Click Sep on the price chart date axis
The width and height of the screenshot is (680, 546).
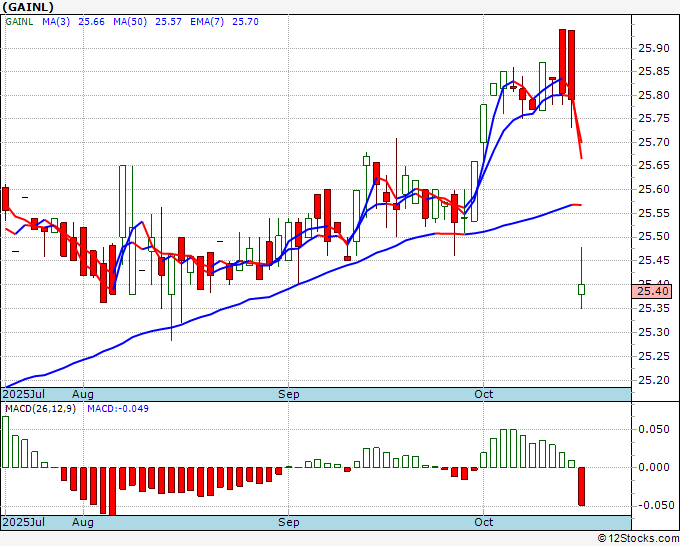click(x=288, y=394)
